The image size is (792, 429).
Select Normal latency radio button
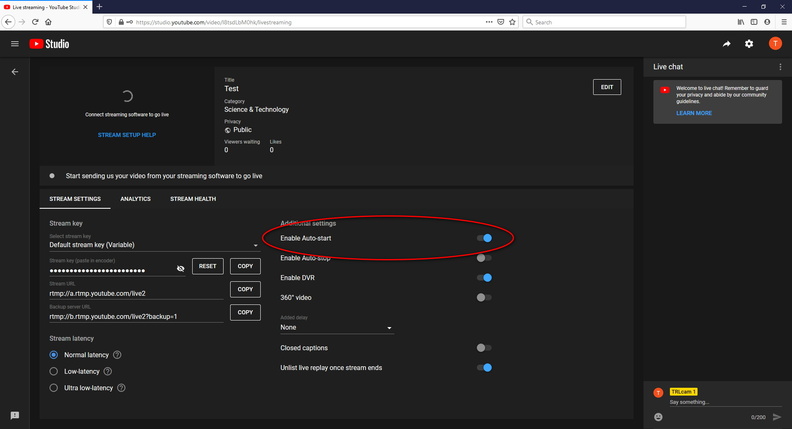click(x=54, y=355)
